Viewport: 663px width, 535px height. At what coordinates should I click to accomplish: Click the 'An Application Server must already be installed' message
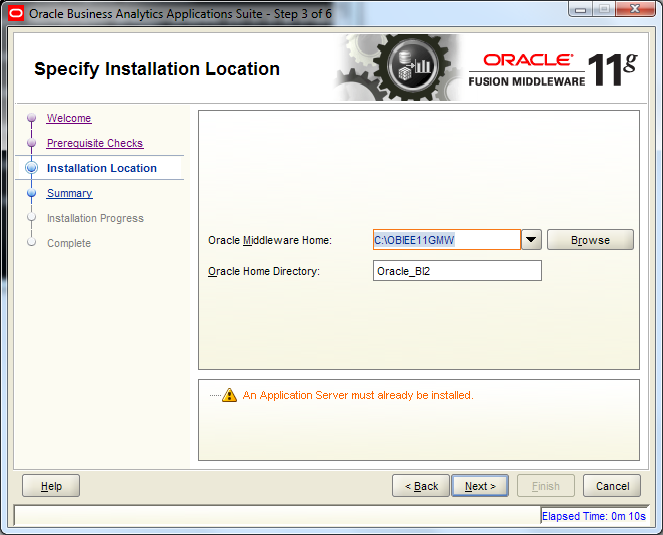click(358, 395)
